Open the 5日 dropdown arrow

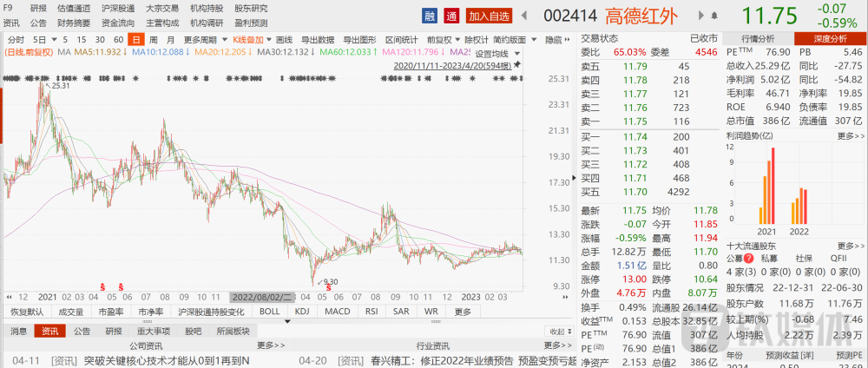pos(54,40)
